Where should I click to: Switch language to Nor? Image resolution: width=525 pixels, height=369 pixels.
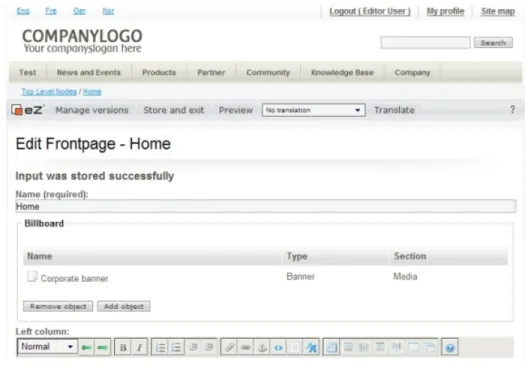point(108,11)
